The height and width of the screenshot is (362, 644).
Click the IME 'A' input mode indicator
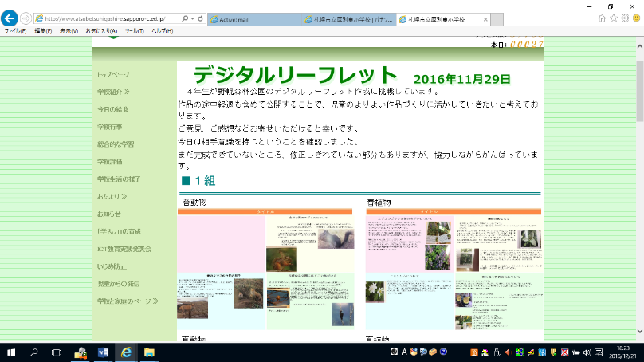404,352
